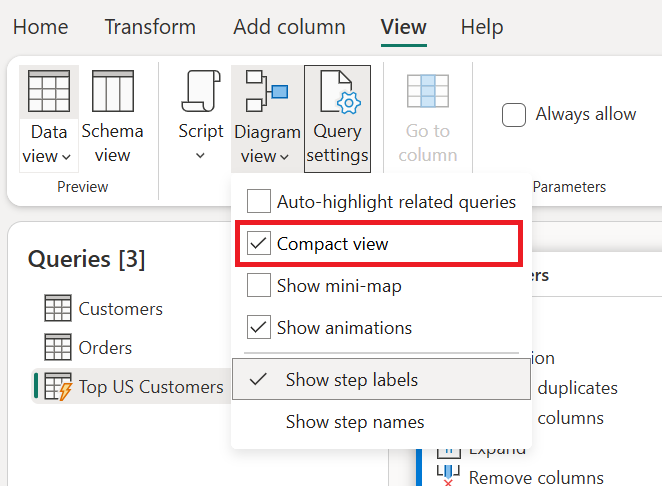Toggle the Query settings pane

click(337, 117)
